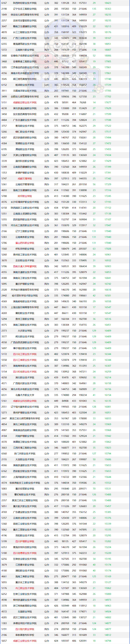Click 青海建筑职业技术学院 name cell
The width and height of the screenshot is (130, 644).
25,44
